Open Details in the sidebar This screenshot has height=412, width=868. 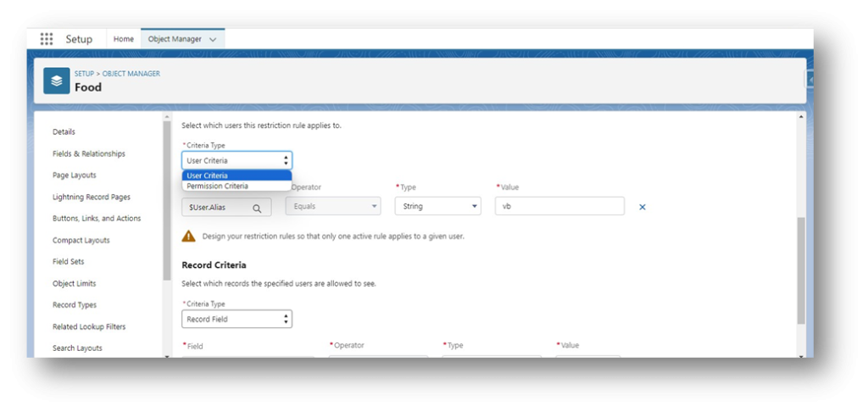[64, 131]
